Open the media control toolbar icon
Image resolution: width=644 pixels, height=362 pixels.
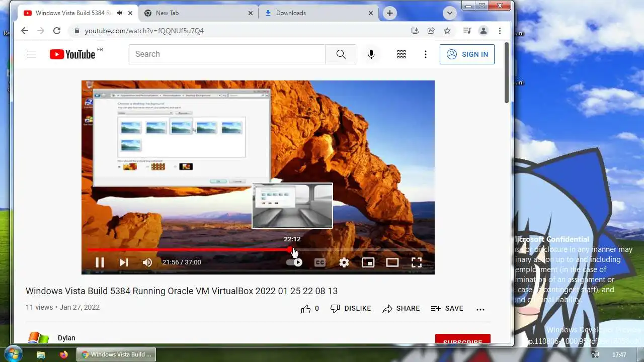(x=467, y=31)
